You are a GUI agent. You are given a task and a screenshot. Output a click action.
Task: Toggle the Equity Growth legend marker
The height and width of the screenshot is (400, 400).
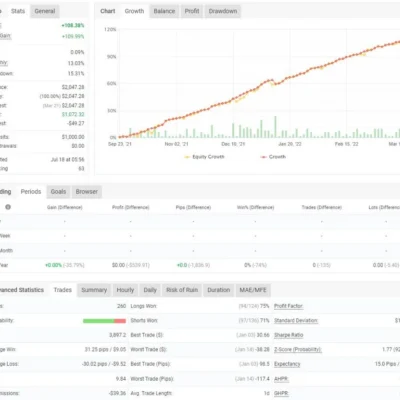[x=187, y=157]
